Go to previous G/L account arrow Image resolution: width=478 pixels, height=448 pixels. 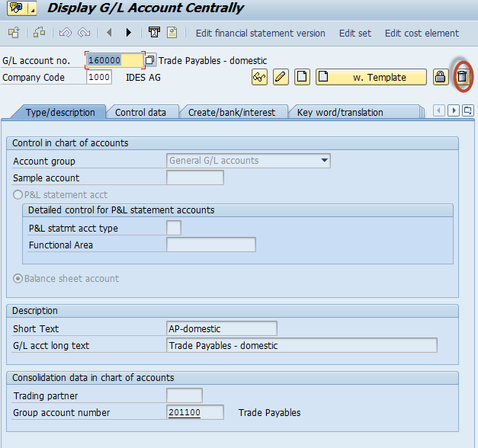pos(109,33)
